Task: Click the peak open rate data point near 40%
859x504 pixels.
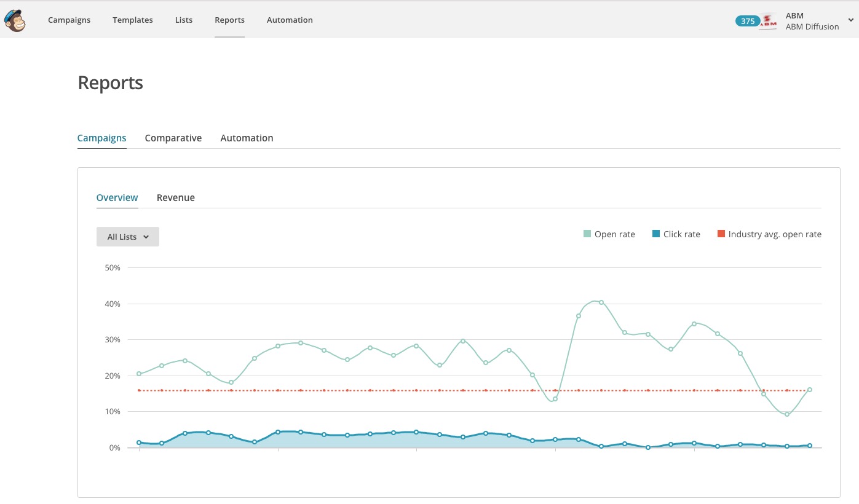Action: 601,302
